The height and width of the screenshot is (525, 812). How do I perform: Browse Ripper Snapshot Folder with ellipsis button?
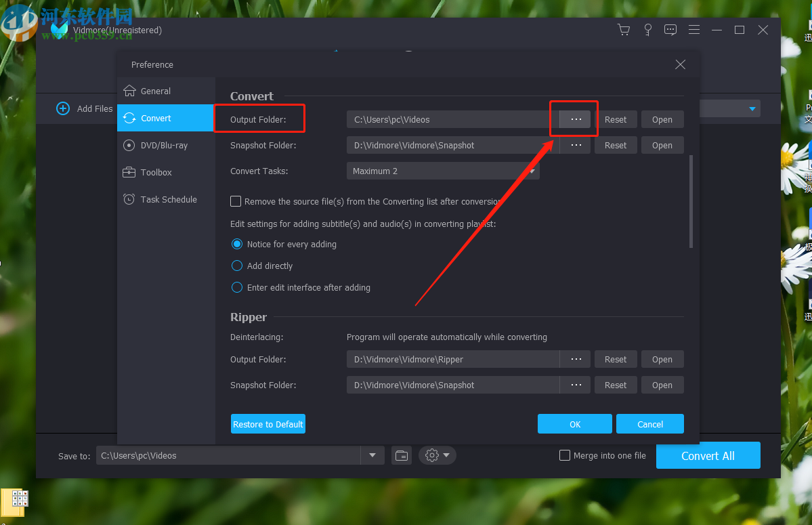click(x=576, y=385)
